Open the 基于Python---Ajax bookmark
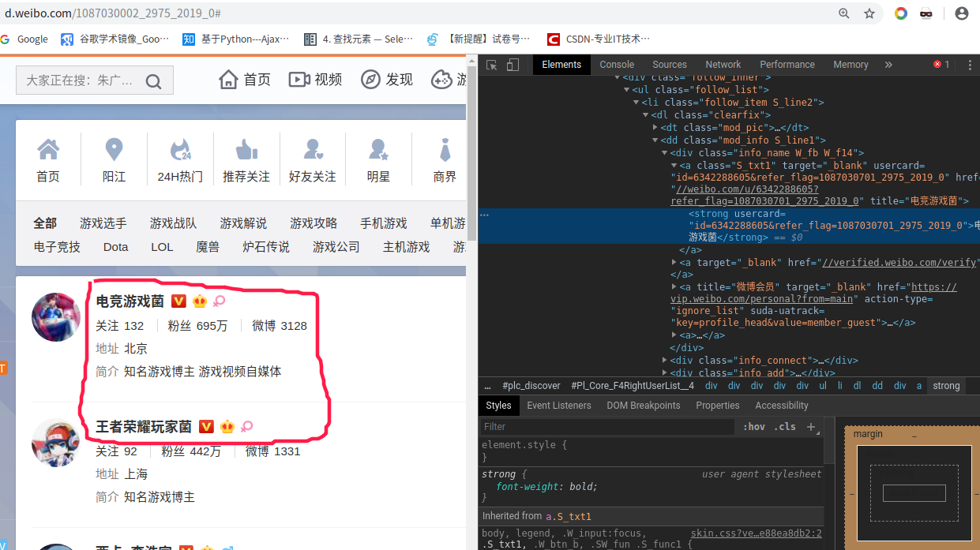 pyautogui.click(x=236, y=39)
